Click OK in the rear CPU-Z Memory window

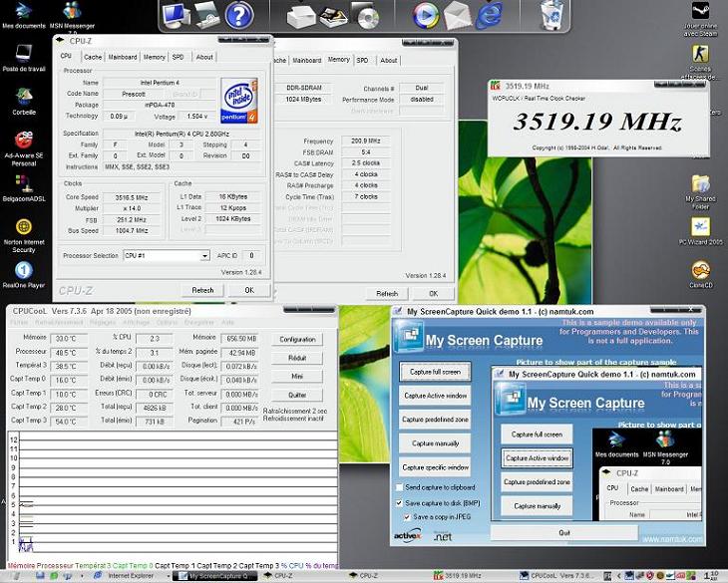point(433,294)
